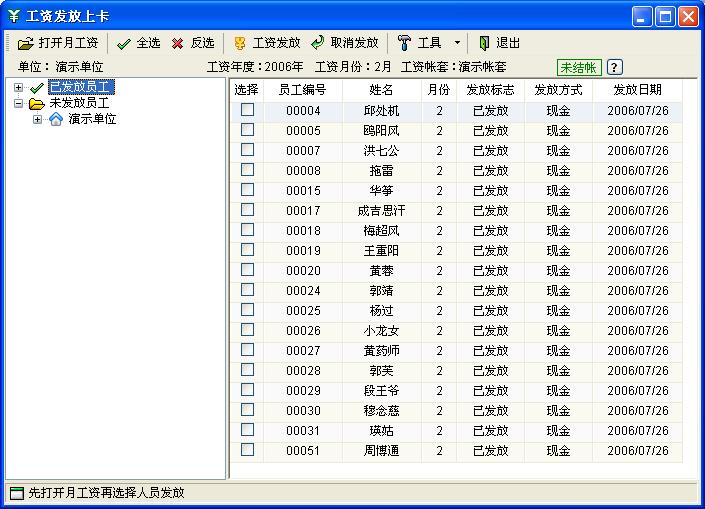This screenshot has height=509, width=705.
Task: Tick checkbox next to 00026 小龙女
Action: [x=247, y=330]
